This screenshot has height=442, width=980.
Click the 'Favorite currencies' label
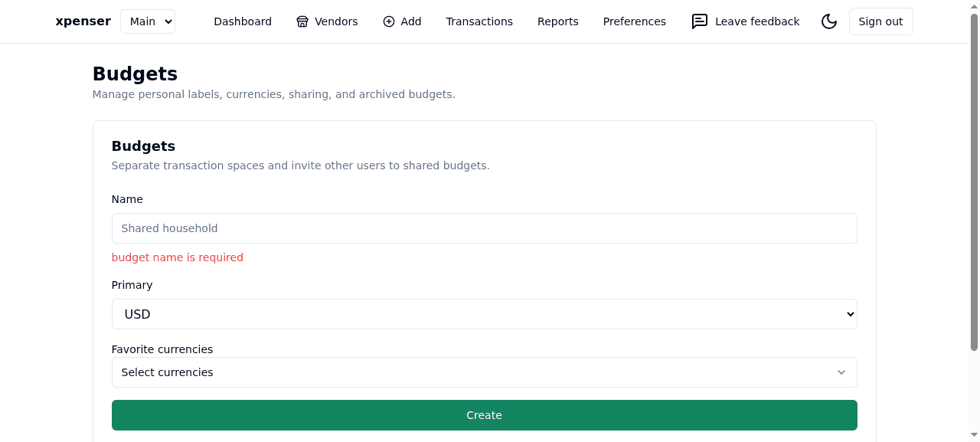coord(162,349)
